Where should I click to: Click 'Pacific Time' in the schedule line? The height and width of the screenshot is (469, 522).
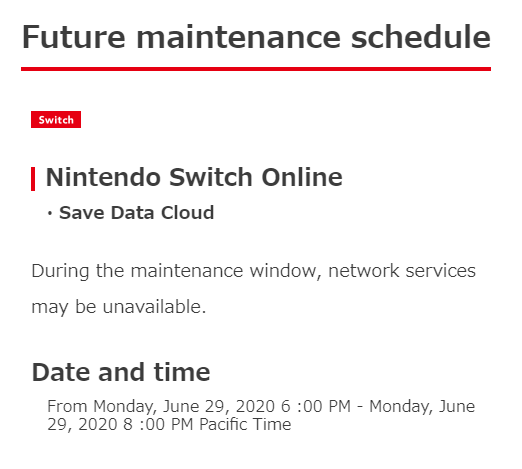click(245, 424)
